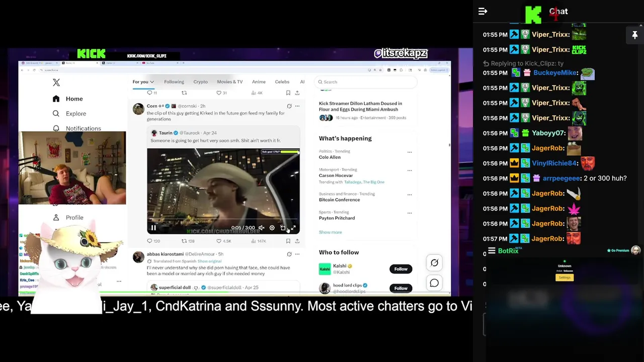Repost the top tweet with 31 likes
The height and width of the screenshot is (362, 644).
[x=184, y=93]
